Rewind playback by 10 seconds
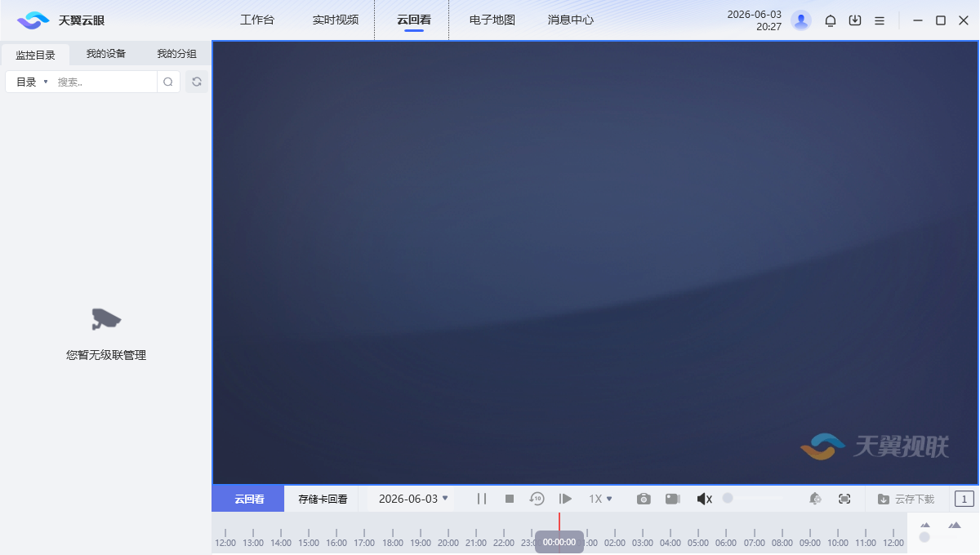Image resolution: width=980 pixels, height=555 pixels. pos(537,499)
